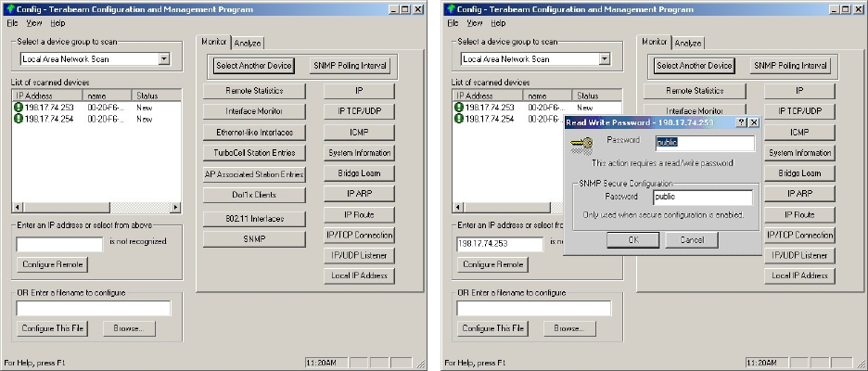868x371 pixels.
Task: Open the File menu in the window without the dialog
Action: click(12, 23)
